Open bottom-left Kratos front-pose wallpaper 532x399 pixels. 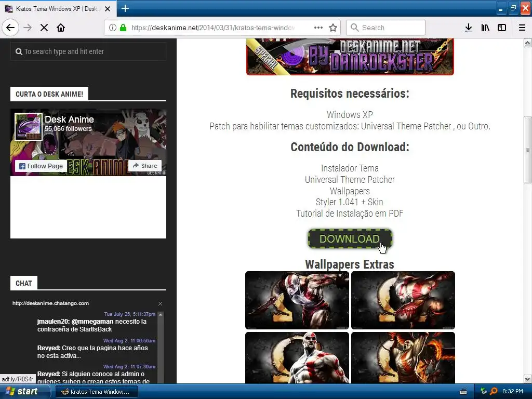[x=297, y=358]
